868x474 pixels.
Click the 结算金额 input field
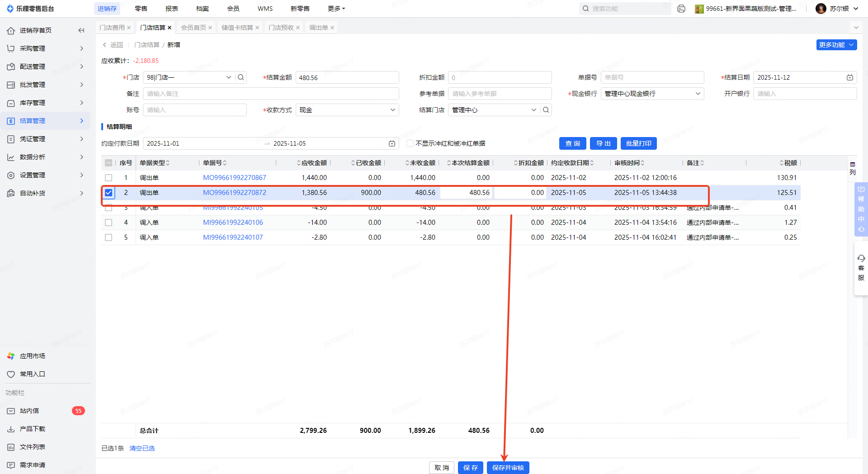[x=347, y=77]
